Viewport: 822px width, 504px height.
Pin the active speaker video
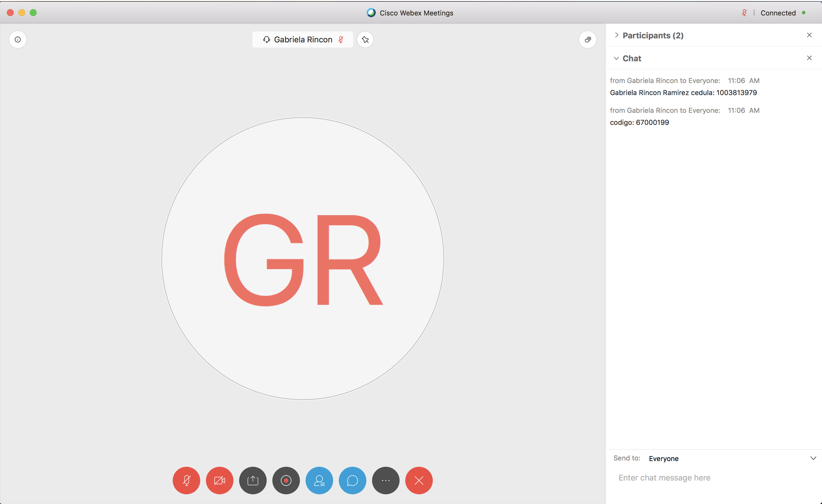(365, 40)
